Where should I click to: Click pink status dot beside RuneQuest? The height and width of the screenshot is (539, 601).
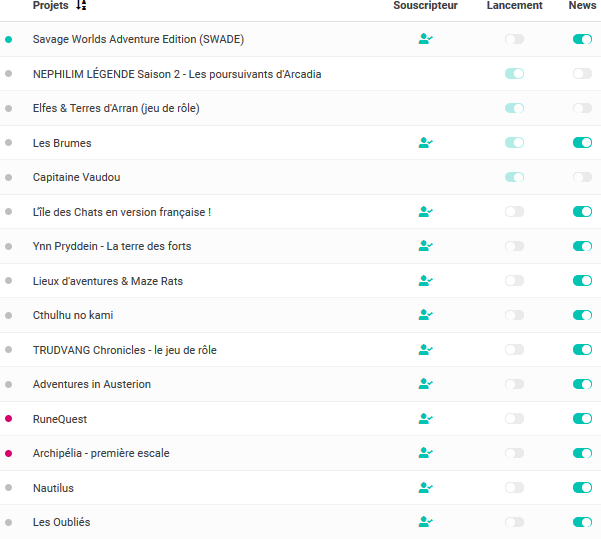pos(9,419)
